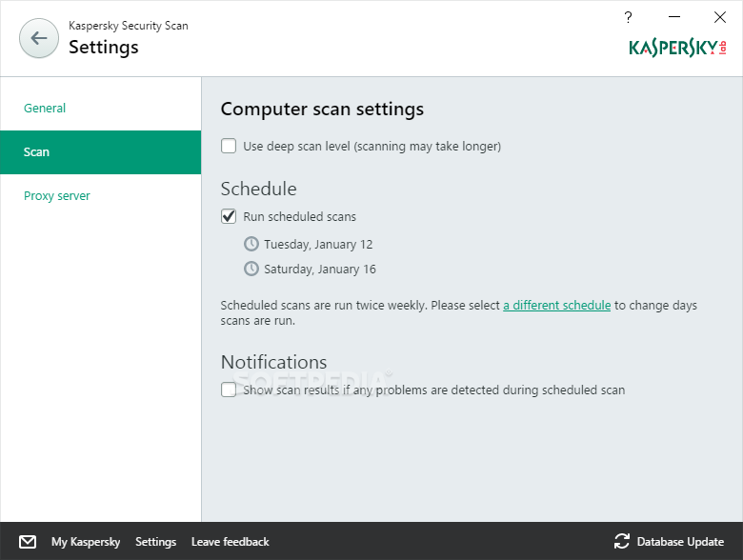Open My Kaspersky in bottom bar

(x=86, y=542)
